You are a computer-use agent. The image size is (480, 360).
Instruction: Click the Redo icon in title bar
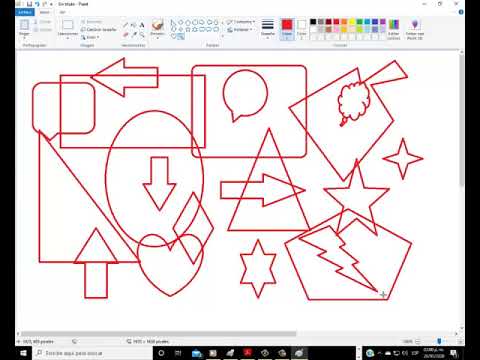click(x=44, y=4)
